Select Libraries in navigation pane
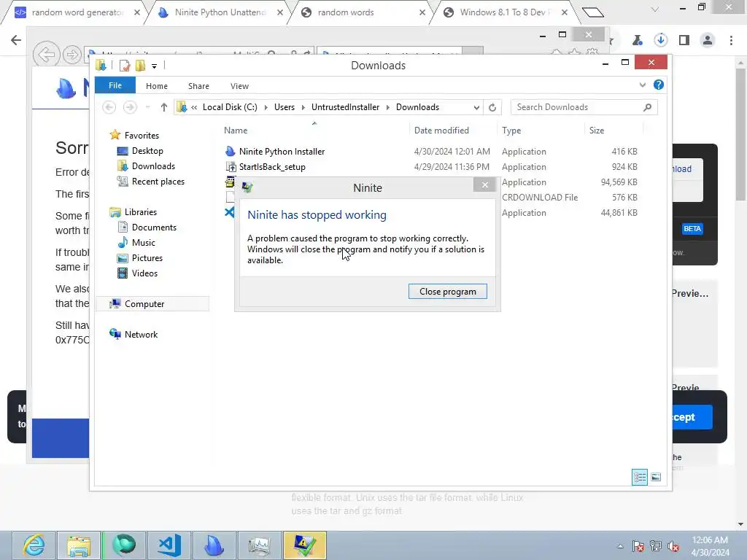This screenshot has width=747, height=560. (141, 212)
